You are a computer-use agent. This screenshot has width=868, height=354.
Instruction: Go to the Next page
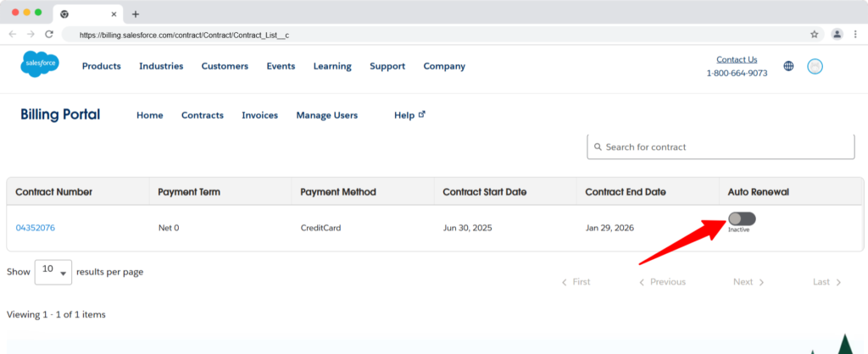(x=748, y=282)
